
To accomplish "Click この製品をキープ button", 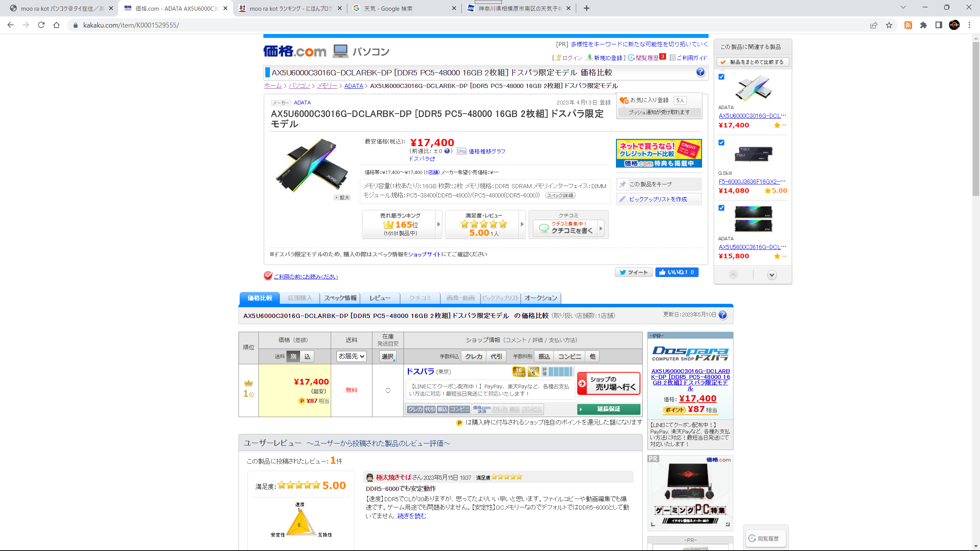I will click(x=659, y=184).
